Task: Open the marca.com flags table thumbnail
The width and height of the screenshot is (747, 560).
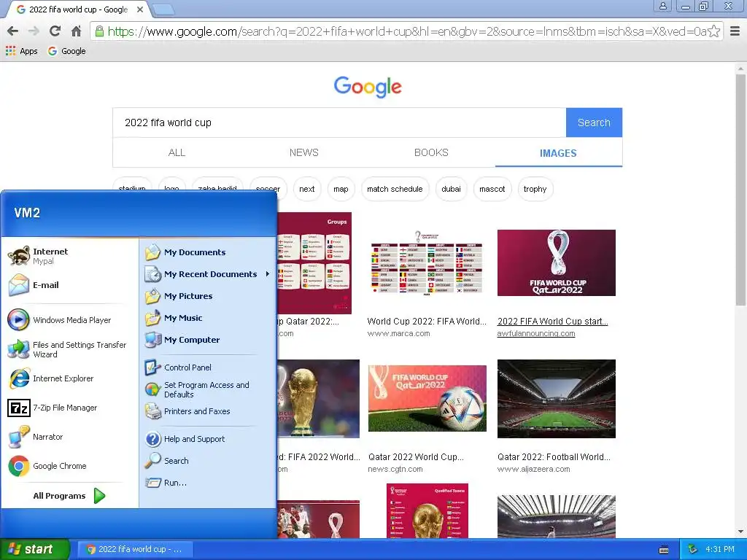Action: pos(427,262)
